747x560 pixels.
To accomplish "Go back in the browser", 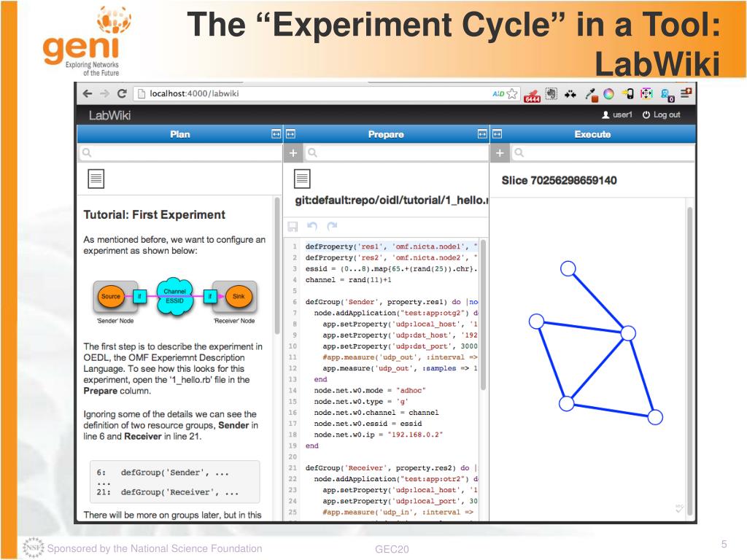I will [x=88, y=94].
